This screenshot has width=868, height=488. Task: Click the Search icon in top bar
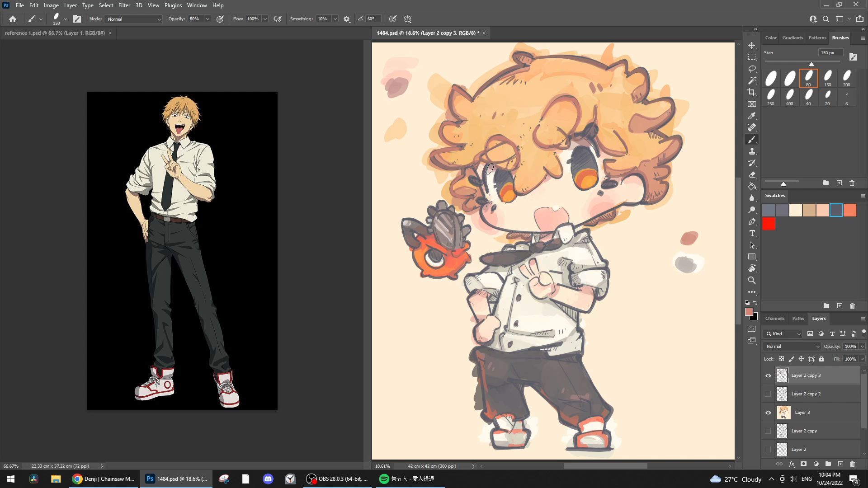(x=826, y=19)
